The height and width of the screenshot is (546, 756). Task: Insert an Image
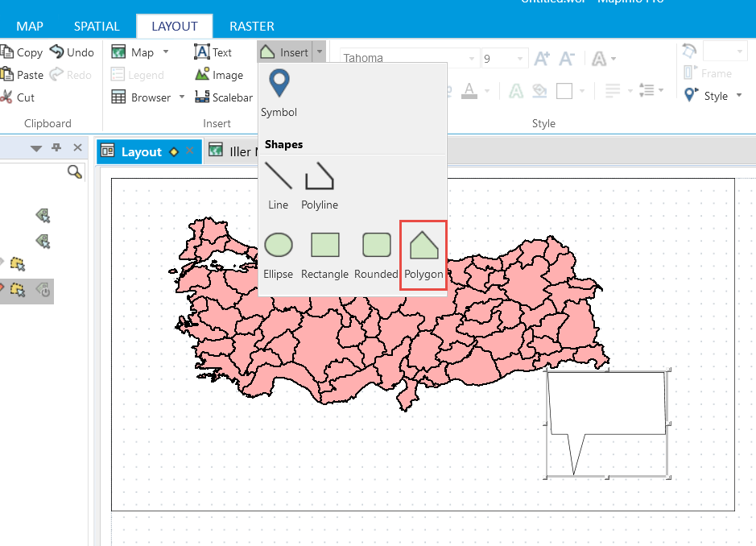coord(219,75)
